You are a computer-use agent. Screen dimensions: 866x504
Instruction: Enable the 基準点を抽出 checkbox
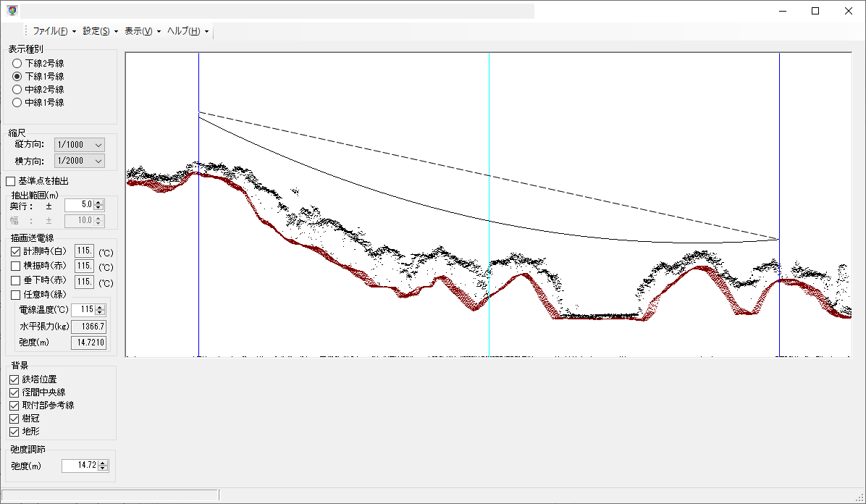pyautogui.click(x=11, y=181)
